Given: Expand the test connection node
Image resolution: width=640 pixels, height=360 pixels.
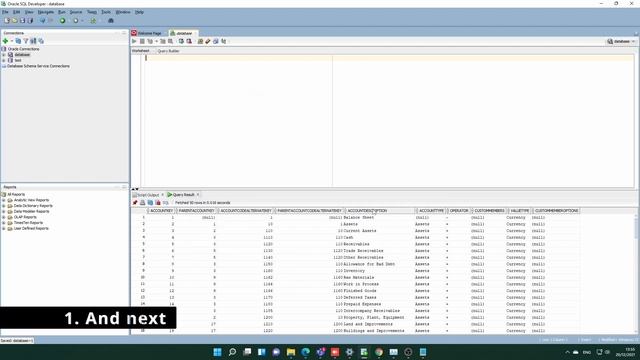Looking at the screenshot, I should click(x=4, y=60).
